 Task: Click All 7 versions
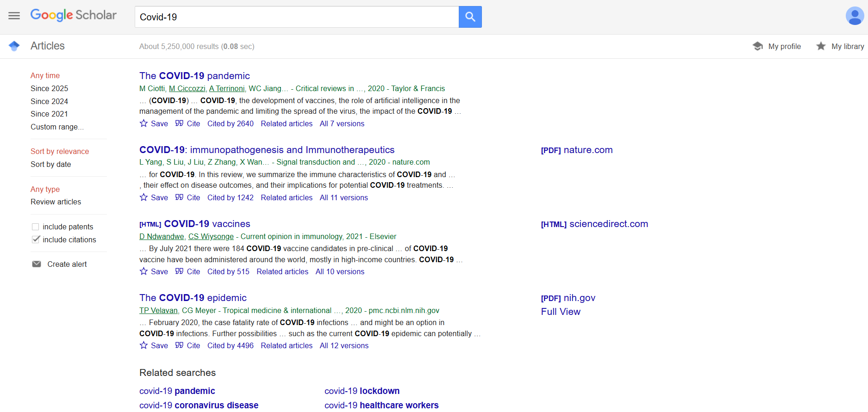[x=342, y=123]
